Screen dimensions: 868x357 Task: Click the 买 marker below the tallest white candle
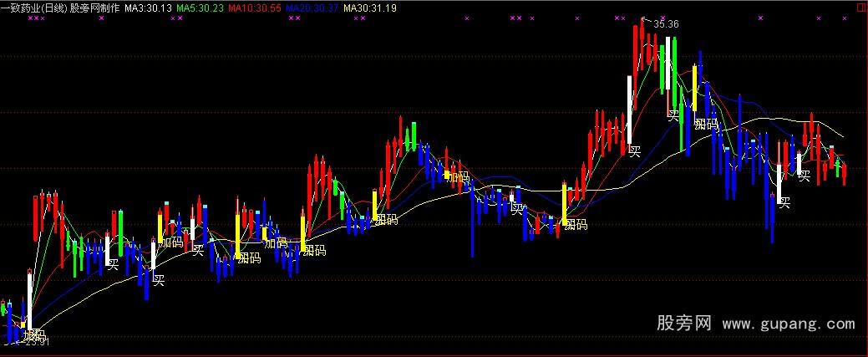(x=635, y=151)
